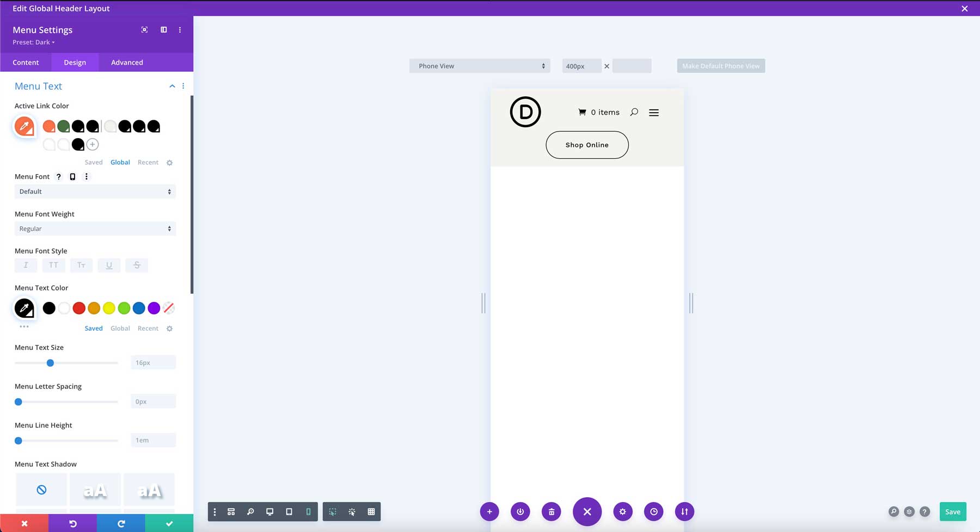Open builder settings gear at bottom
The width and height of the screenshot is (980, 532).
coord(623,511)
